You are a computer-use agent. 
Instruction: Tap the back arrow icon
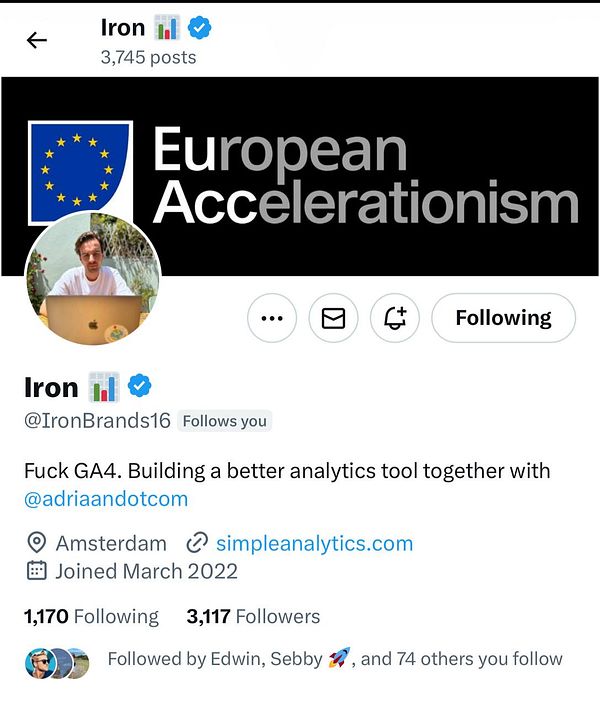37,40
